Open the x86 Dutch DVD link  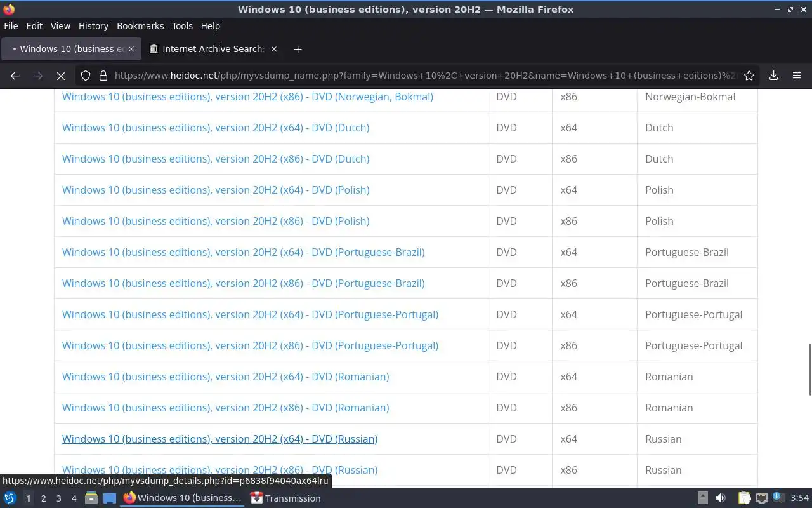216,159
